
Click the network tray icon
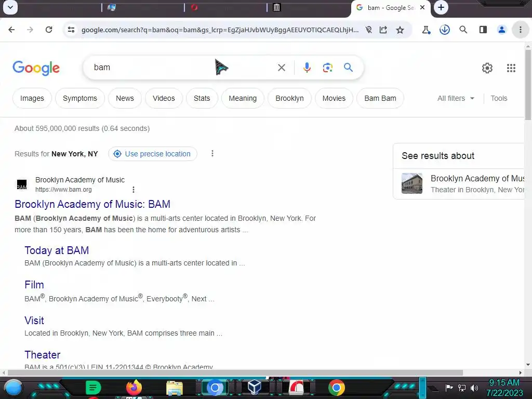tap(462, 388)
